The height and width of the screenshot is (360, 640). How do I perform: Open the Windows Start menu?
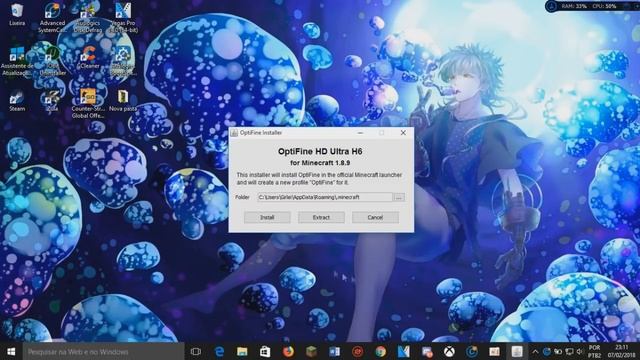(x=11, y=351)
